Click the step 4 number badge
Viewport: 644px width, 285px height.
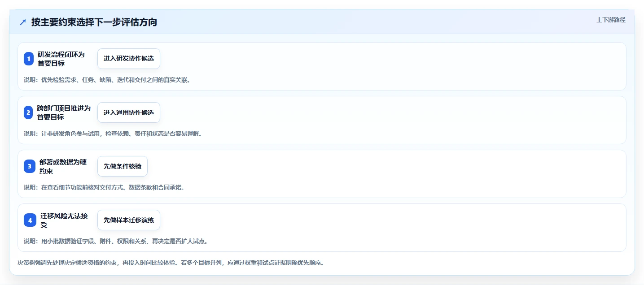(30, 220)
